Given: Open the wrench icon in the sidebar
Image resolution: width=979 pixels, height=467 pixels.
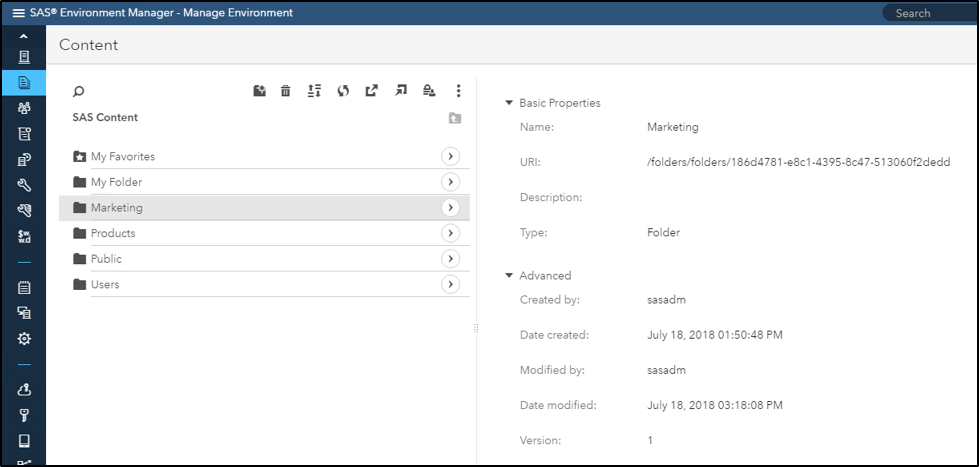Looking at the screenshot, I should click(x=24, y=185).
